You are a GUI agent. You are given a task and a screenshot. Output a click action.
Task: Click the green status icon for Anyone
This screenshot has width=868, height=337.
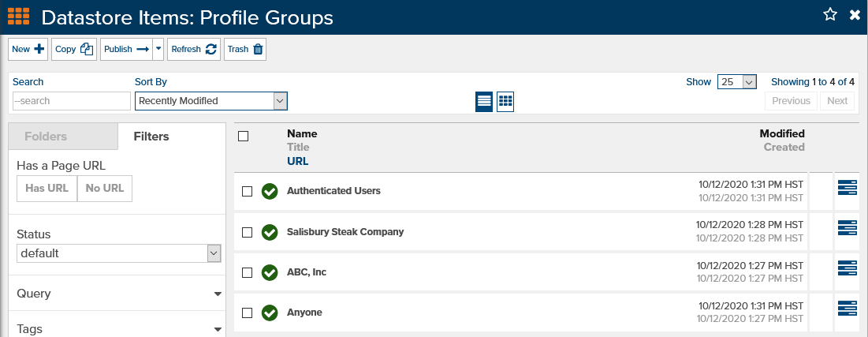270,313
